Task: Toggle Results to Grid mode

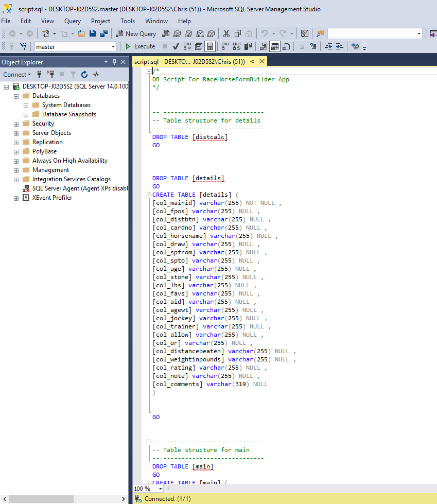Action: [275, 46]
